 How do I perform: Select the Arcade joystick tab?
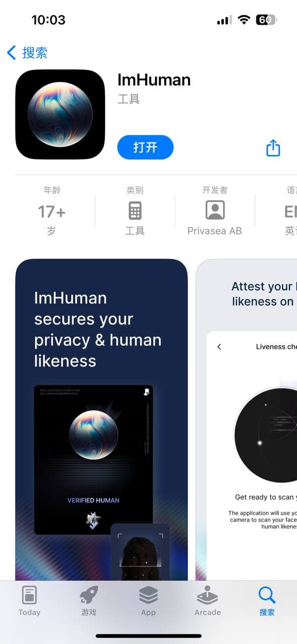208,602
